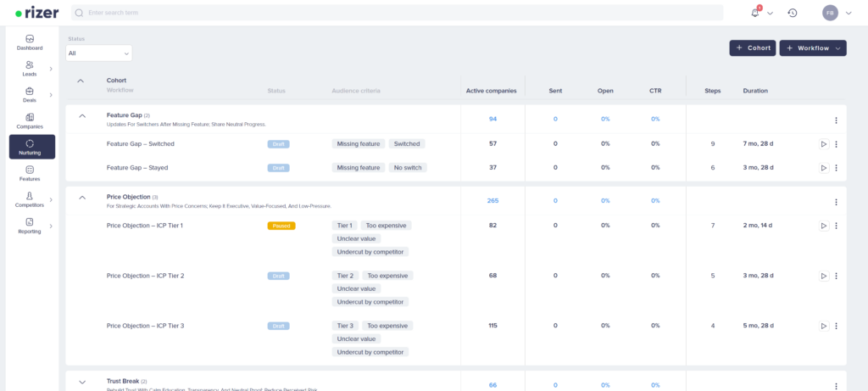The width and height of the screenshot is (868, 391).
Task: Click the search term input field
Action: [x=398, y=13]
